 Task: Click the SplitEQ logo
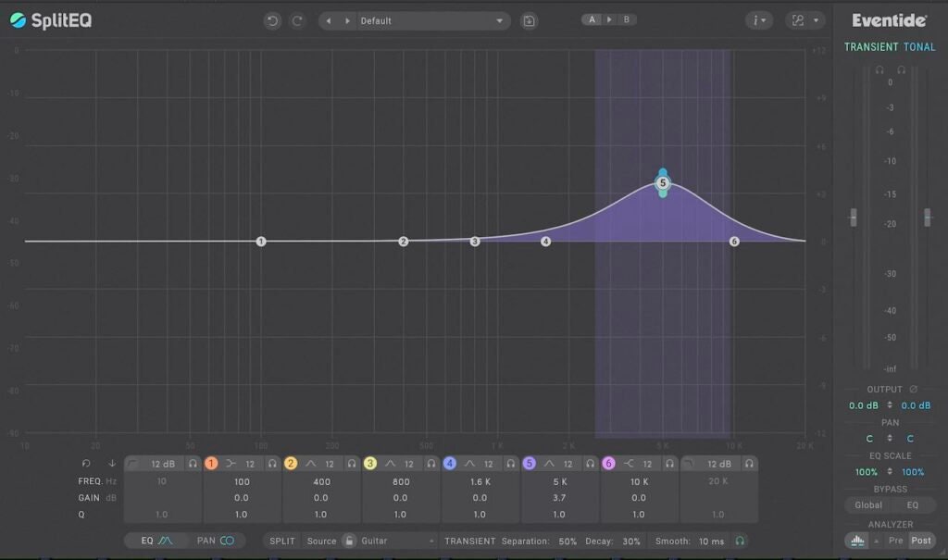(x=52, y=20)
